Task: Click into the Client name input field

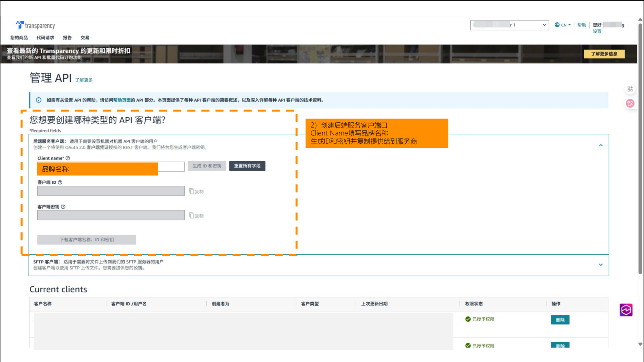Action: pyautogui.click(x=111, y=167)
